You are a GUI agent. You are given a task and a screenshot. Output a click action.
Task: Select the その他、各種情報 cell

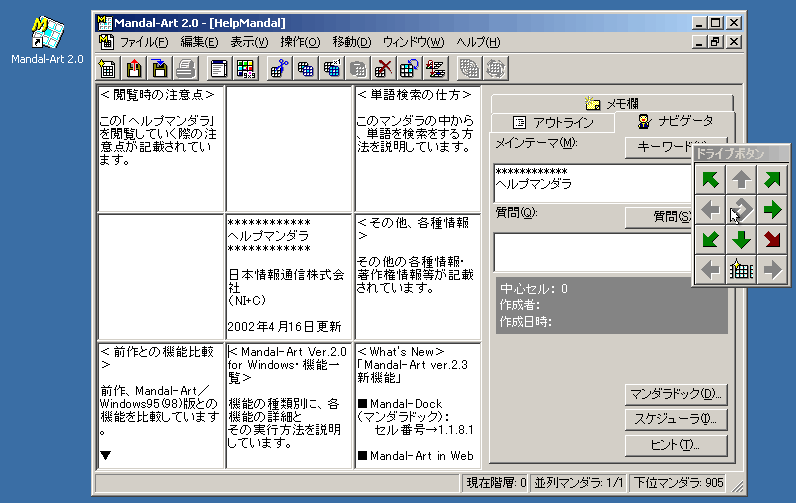pos(417,277)
